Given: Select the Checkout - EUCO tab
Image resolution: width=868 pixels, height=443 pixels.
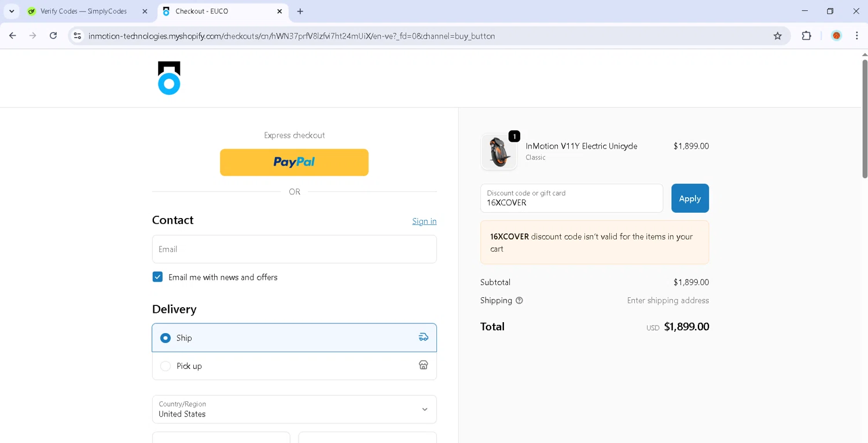Looking at the screenshot, I should (223, 11).
